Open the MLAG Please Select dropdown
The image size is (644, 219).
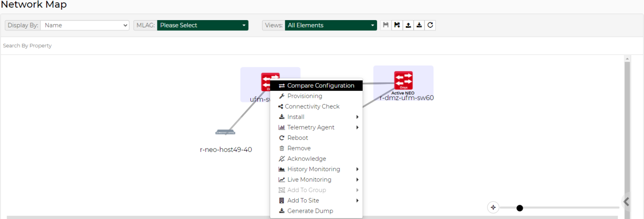coord(203,25)
